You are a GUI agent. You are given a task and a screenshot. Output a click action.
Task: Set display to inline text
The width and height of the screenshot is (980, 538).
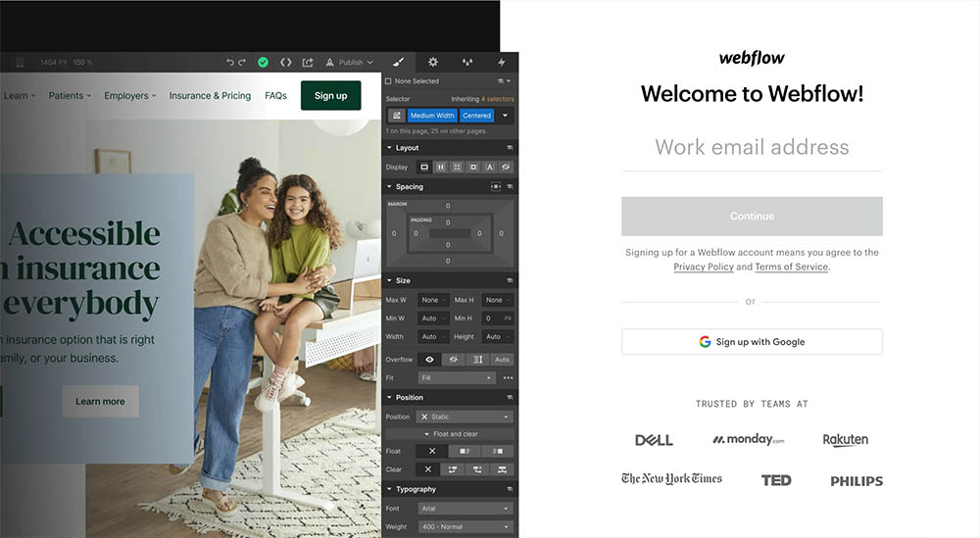click(x=489, y=167)
